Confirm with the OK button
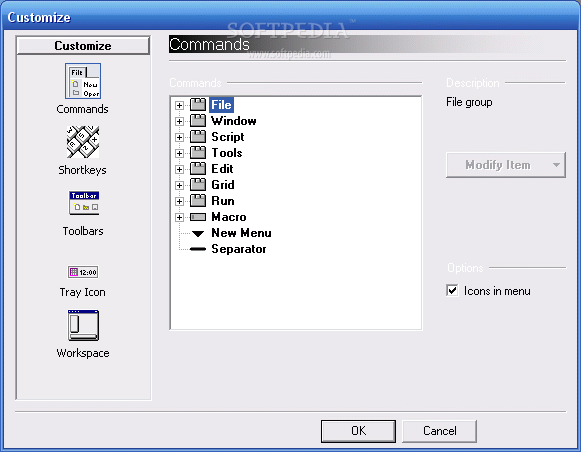581x452 pixels. pyautogui.click(x=358, y=431)
